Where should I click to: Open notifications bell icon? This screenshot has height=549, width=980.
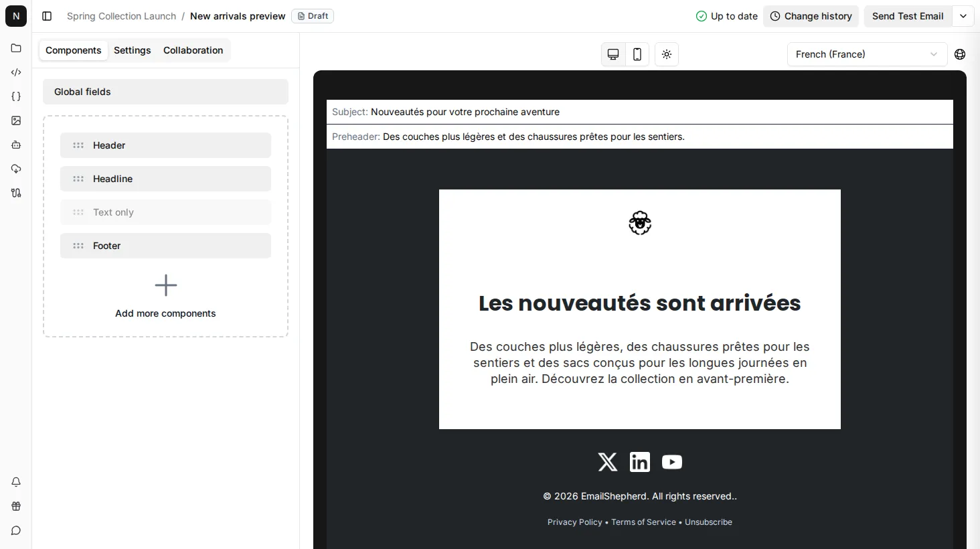point(16,482)
